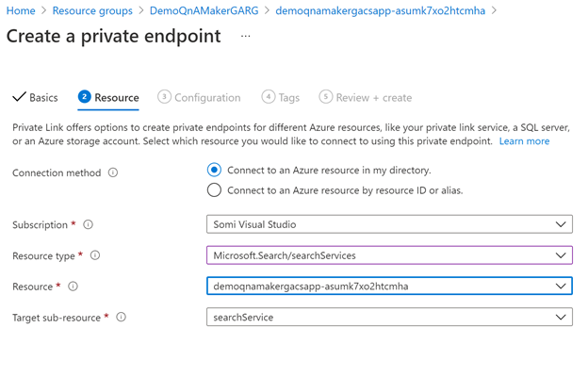The height and width of the screenshot is (377, 588).
Task: Go to the Tags tab
Action: click(x=288, y=97)
